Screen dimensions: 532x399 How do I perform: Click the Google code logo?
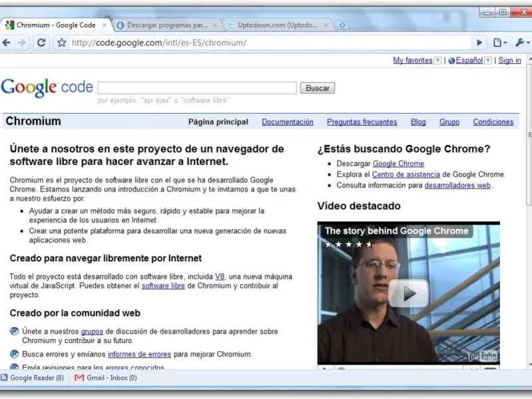click(47, 88)
